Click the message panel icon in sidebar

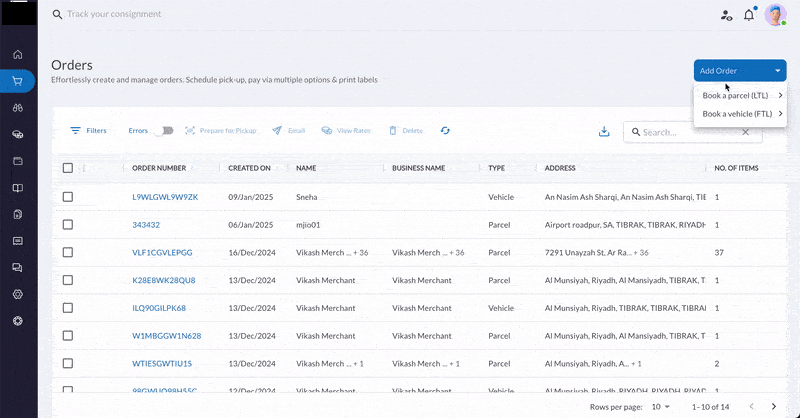coord(18,241)
